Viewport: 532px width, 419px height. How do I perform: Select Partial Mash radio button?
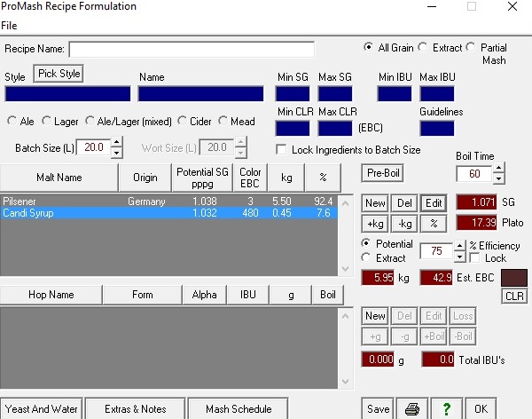pyautogui.click(x=471, y=47)
